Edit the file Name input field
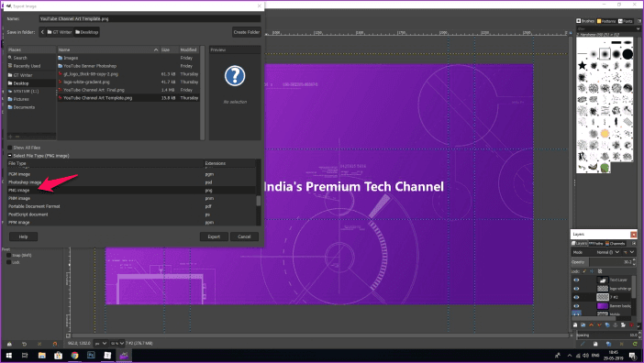The image size is (644, 363). (x=150, y=19)
